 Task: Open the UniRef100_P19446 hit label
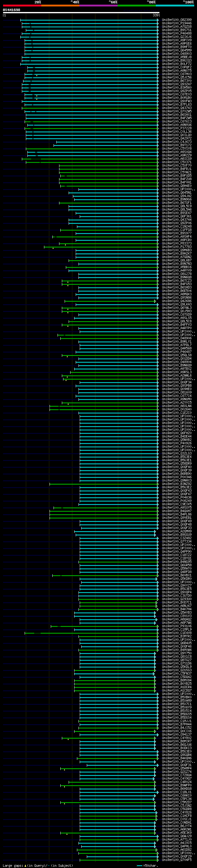tap(177, 23)
